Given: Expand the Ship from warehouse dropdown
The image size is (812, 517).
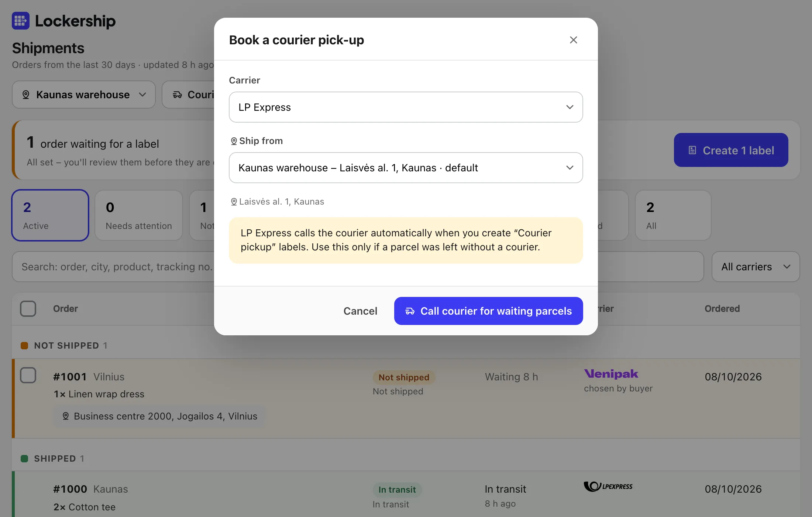Looking at the screenshot, I should coord(406,168).
